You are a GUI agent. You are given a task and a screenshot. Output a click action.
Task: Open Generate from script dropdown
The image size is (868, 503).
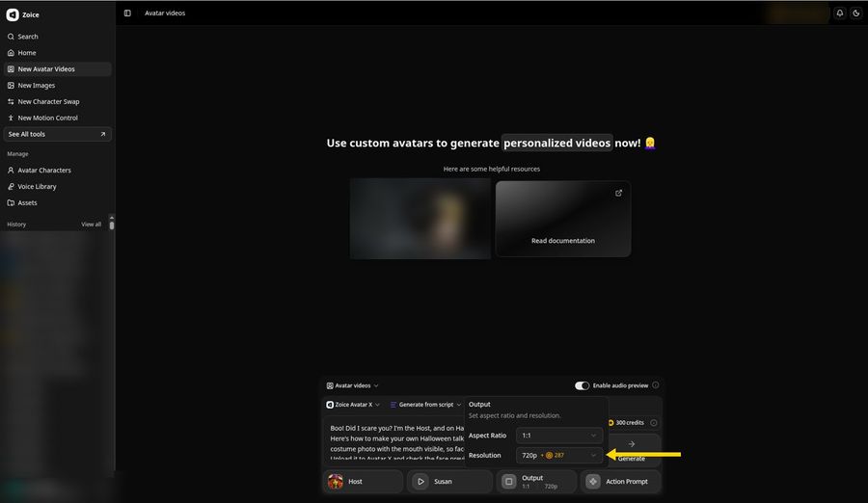[425, 405]
